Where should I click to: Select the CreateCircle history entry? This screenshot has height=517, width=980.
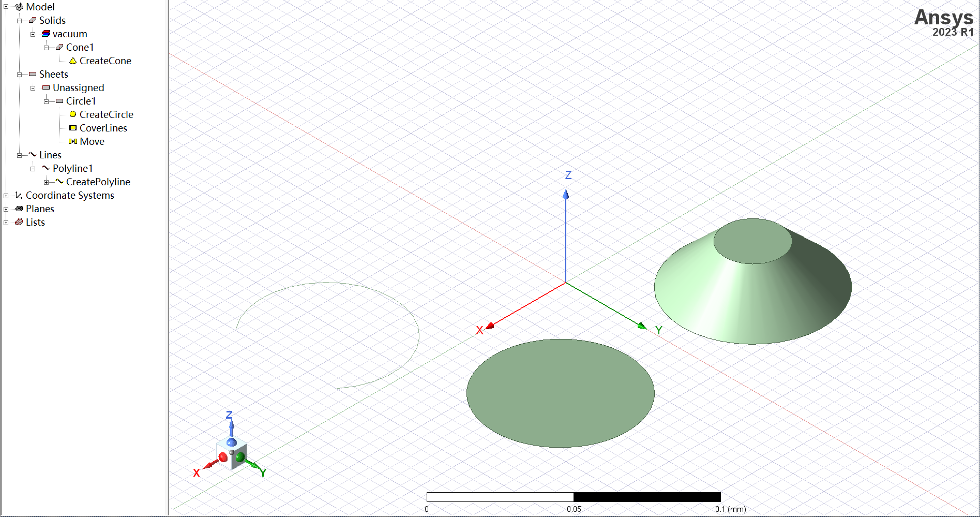107,114
